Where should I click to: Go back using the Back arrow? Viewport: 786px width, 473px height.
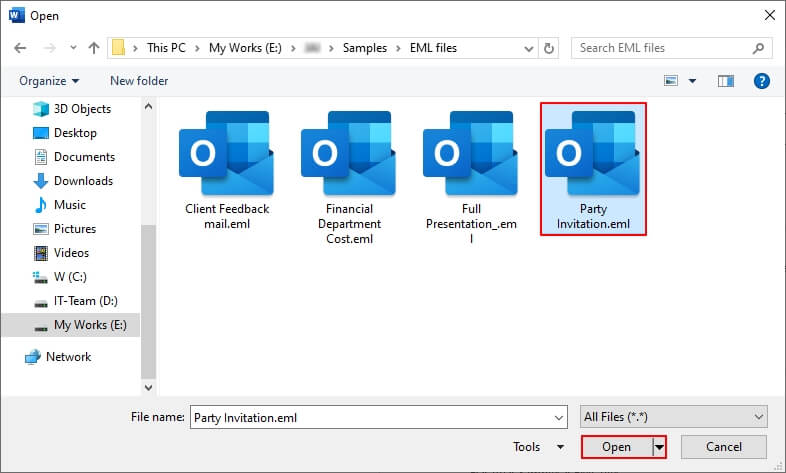click(x=20, y=48)
